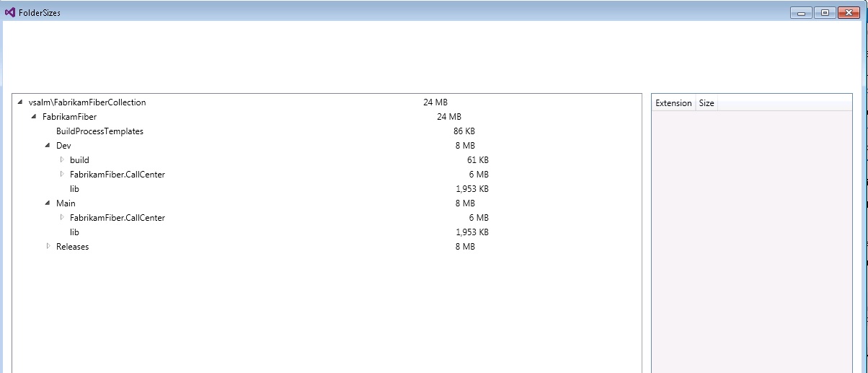Select vsalm\FabrikamFiberCollection tree item
868x373 pixels.
(x=87, y=102)
